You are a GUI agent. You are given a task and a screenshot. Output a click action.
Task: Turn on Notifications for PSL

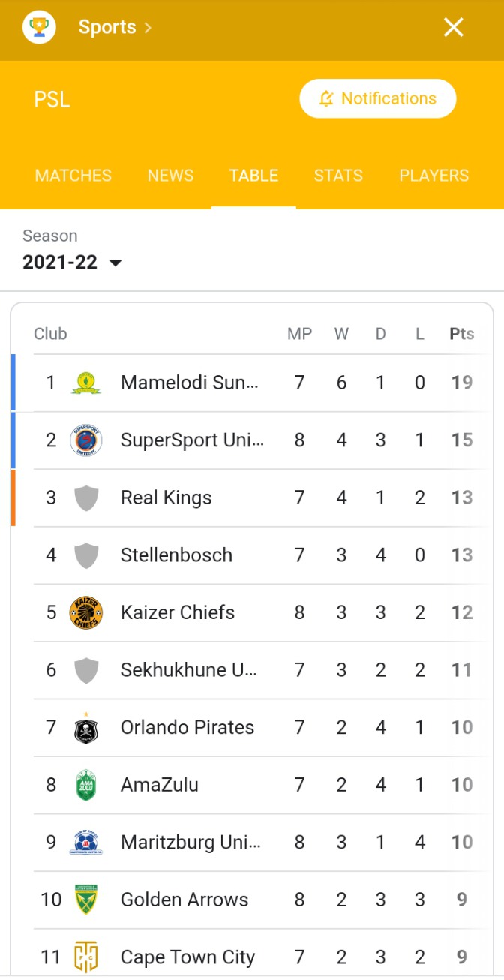[378, 98]
